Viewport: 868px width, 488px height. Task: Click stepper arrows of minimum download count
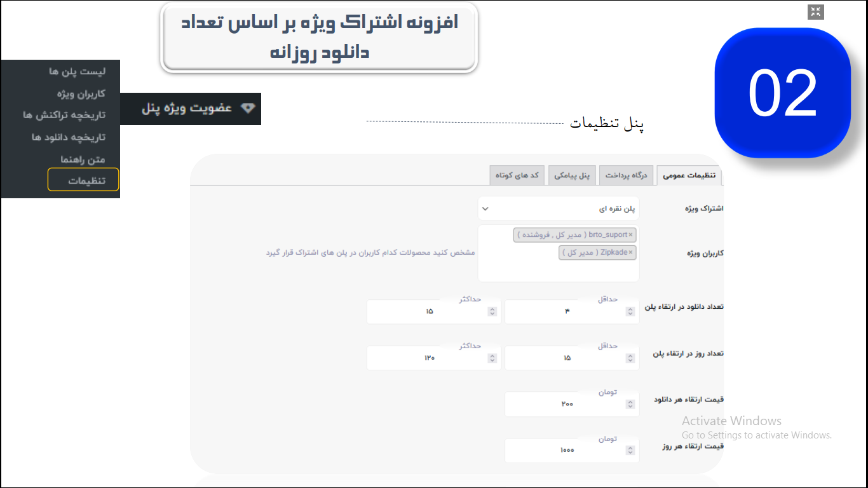point(630,311)
